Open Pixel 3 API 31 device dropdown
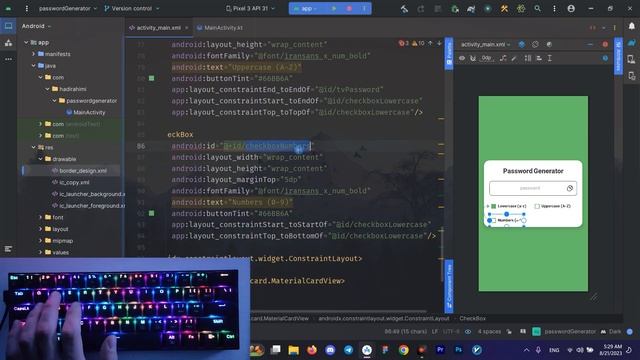 coord(250,8)
